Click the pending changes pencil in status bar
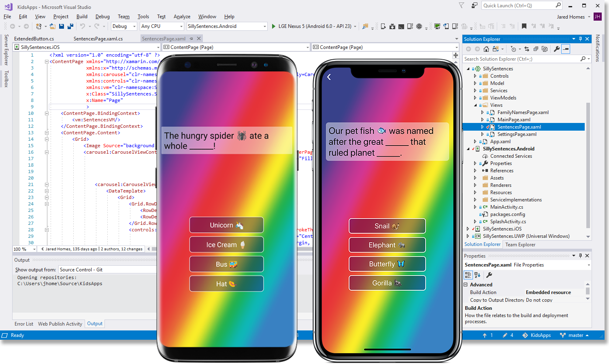The height and width of the screenshot is (364, 609). pyautogui.click(x=505, y=335)
